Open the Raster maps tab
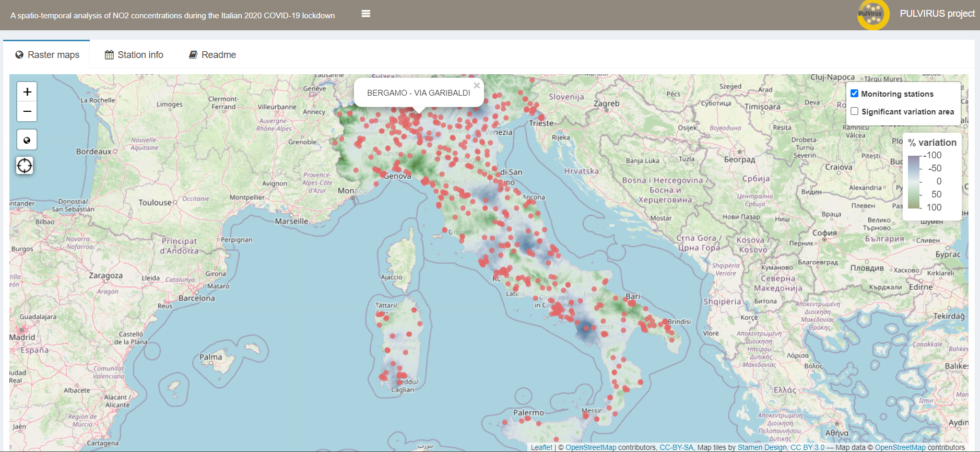 click(x=47, y=55)
